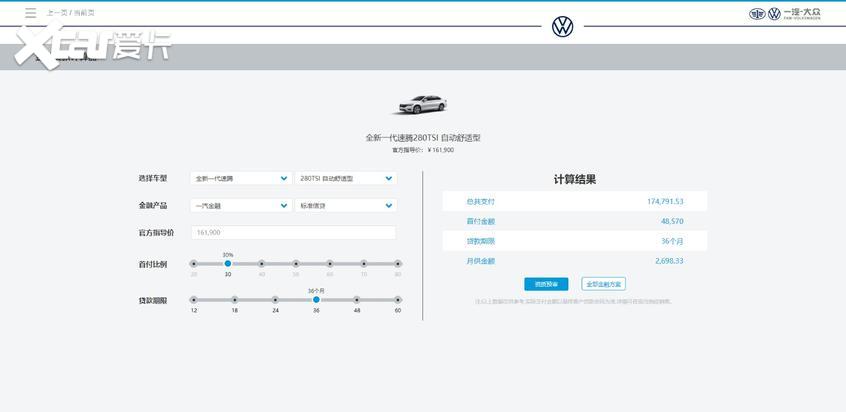Set loan term slider to 18 months

click(235, 300)
